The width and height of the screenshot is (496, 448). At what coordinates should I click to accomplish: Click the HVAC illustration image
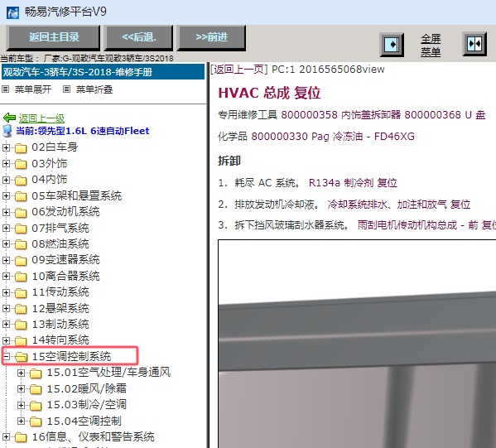pyautogui.click(x=357, y=344)
